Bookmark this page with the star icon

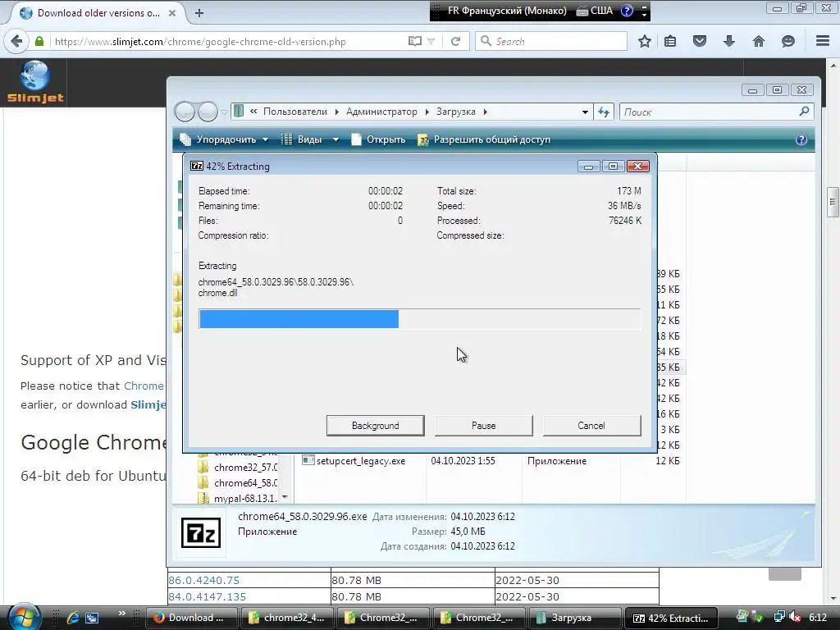645,41
